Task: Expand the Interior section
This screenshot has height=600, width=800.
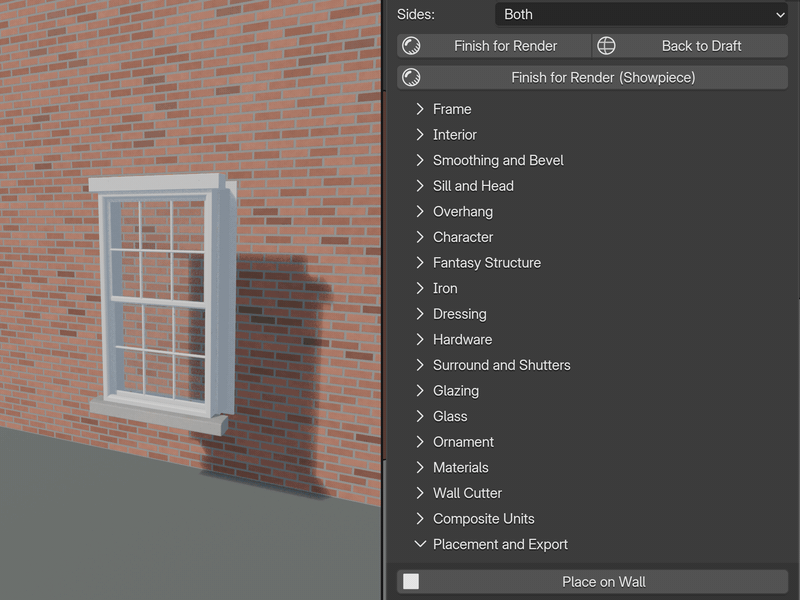Action: click(x=420, y=134)
